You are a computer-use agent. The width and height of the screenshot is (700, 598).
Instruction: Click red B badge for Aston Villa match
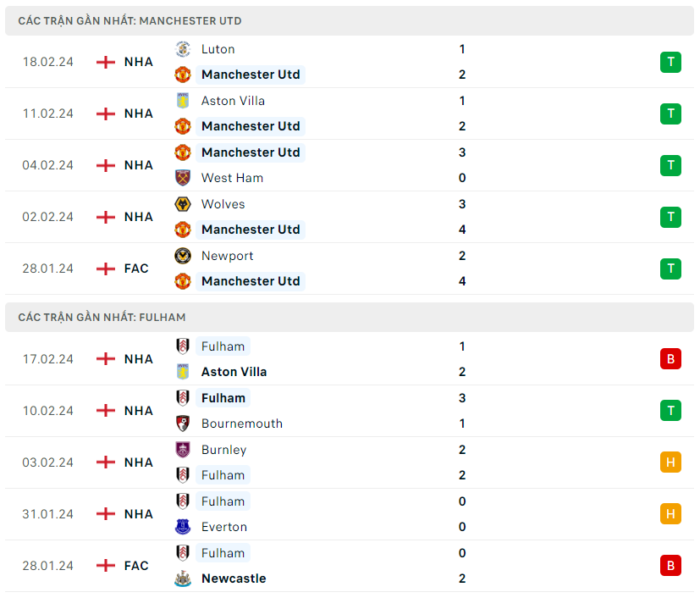coord(670,359)
